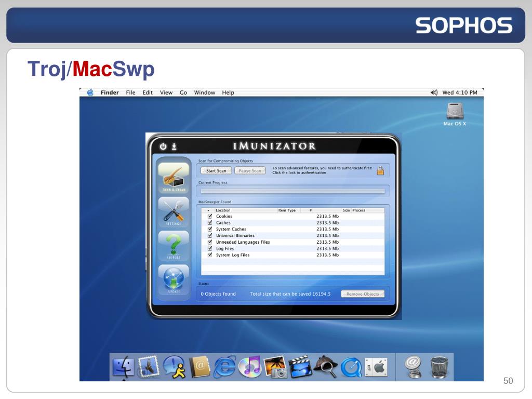This screenshot has height=399, width=532.
Task: Click the volume speaker icon in menu bar
Action: [434, 92]
